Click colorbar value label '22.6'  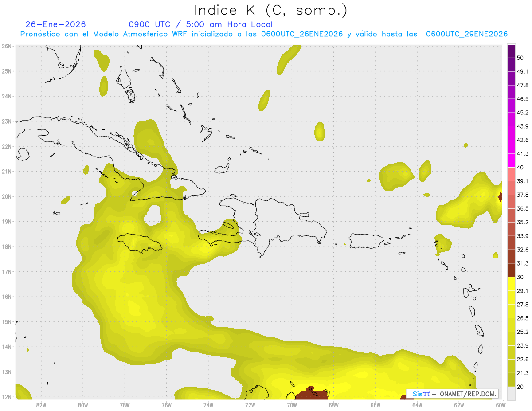[x=522, y=360]
